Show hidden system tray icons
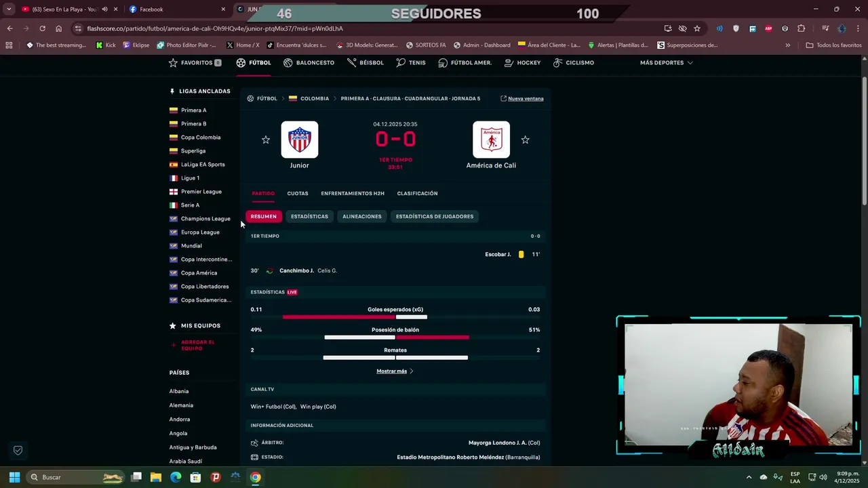868x488 pixels. [x=749, y=477]
